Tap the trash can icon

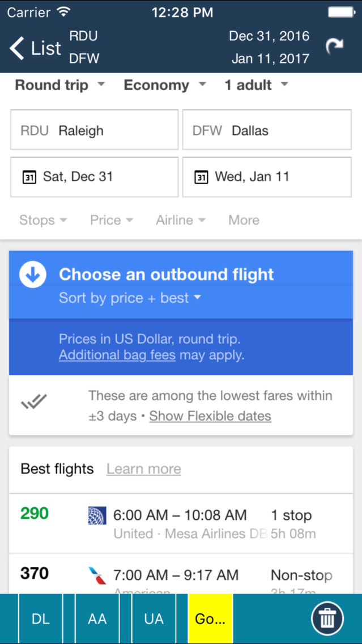[x=327, y=618]
